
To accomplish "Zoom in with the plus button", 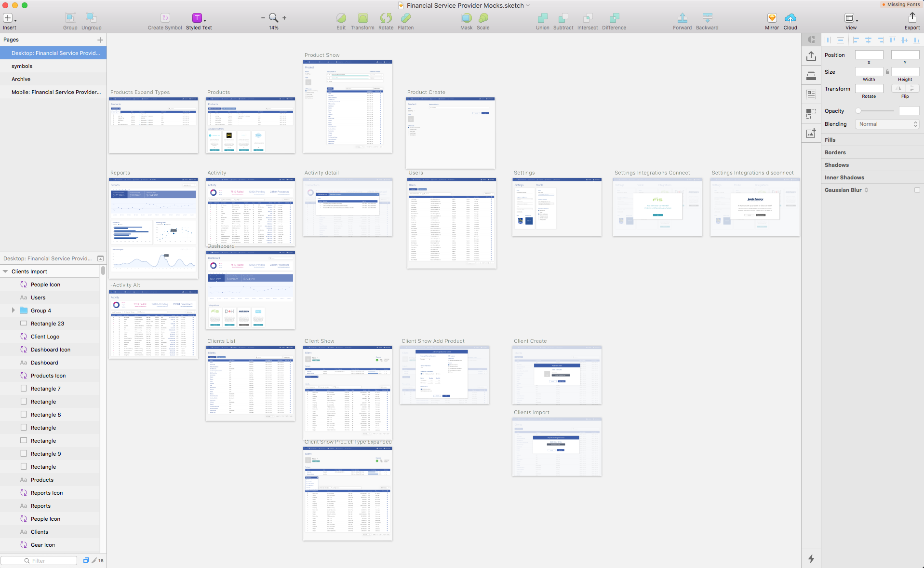I will (x=284, y=18).
